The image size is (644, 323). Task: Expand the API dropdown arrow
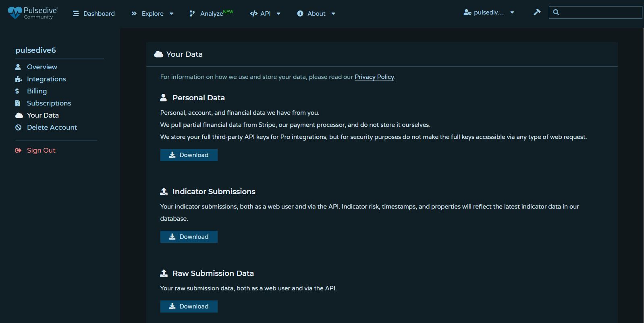278,14
